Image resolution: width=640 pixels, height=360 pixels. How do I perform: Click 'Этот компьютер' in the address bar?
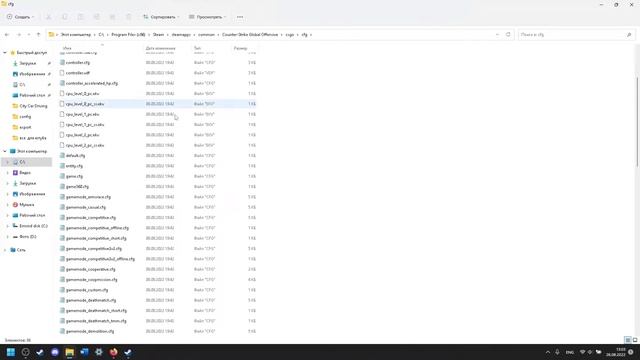[x=76, y=35]
